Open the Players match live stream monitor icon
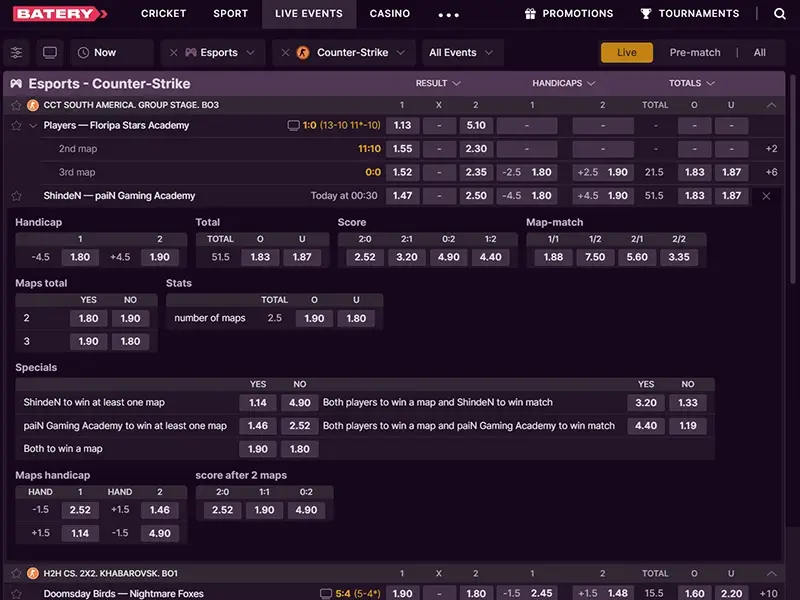 point(293,126)
